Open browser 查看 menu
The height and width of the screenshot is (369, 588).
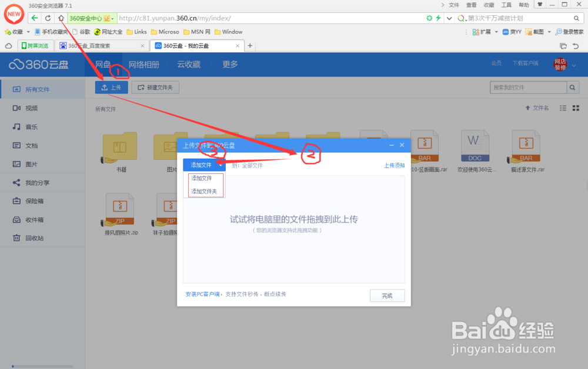pos(472,5)
